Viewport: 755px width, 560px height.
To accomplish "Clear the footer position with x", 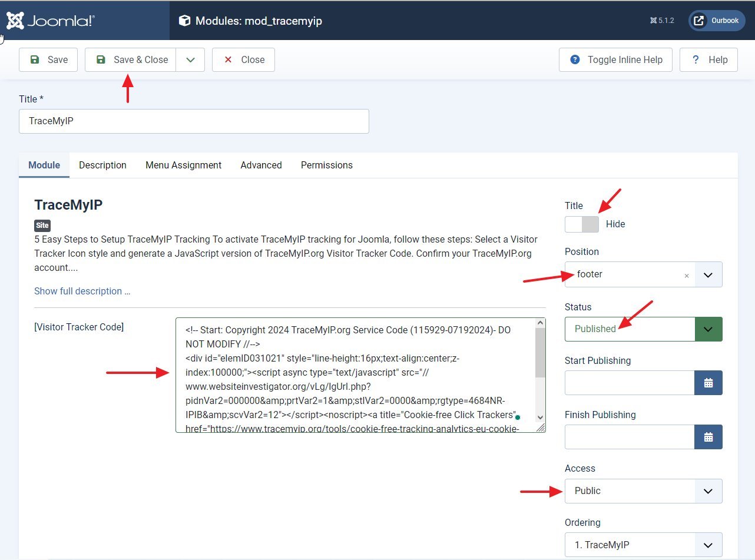I will (x=686, y=275).
